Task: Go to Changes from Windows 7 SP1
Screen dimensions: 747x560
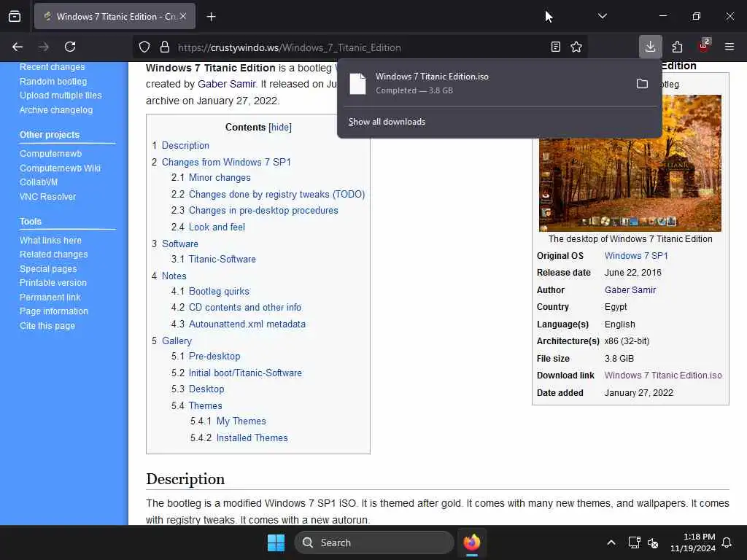Action: pyautogui.click(x=222, y=162)
